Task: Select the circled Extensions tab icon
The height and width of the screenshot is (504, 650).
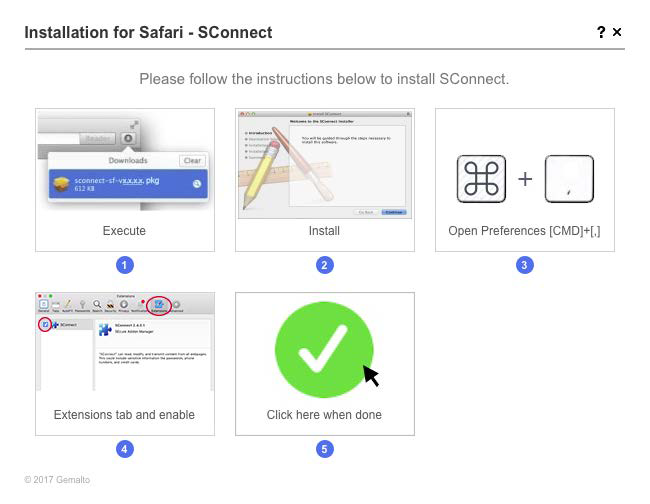Action: (159, 305)
